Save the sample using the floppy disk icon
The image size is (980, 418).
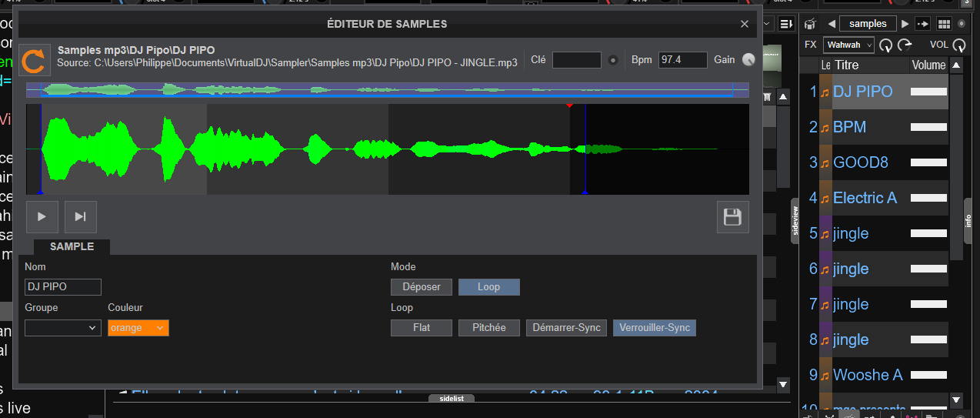732,217
